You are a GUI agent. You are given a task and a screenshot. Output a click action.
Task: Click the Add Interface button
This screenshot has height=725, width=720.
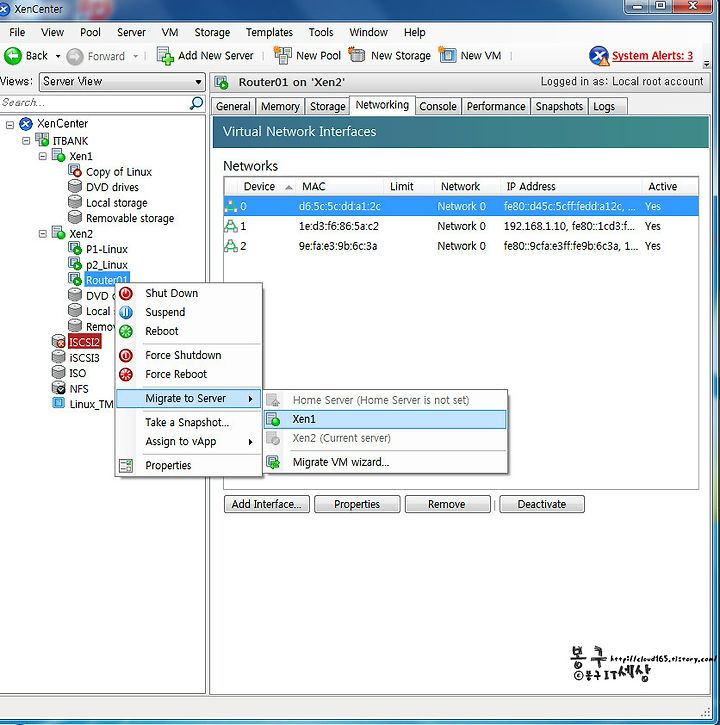(x=267, y=504)
